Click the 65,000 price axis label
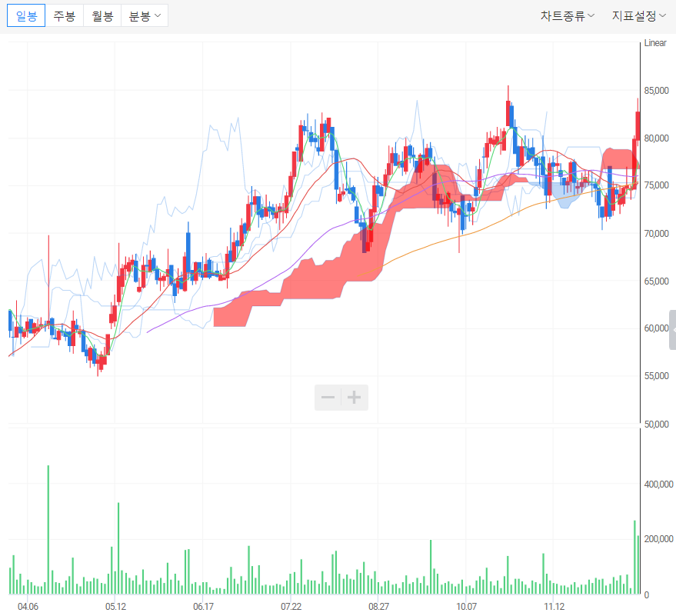The image size is (676, 616). click(x=656, y=281)
